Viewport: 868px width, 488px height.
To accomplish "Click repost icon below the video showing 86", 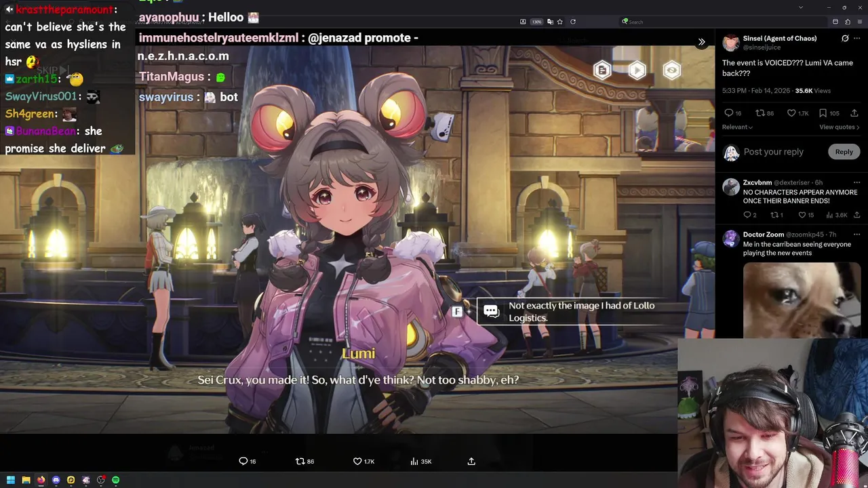I will click(x=304, y=462).
